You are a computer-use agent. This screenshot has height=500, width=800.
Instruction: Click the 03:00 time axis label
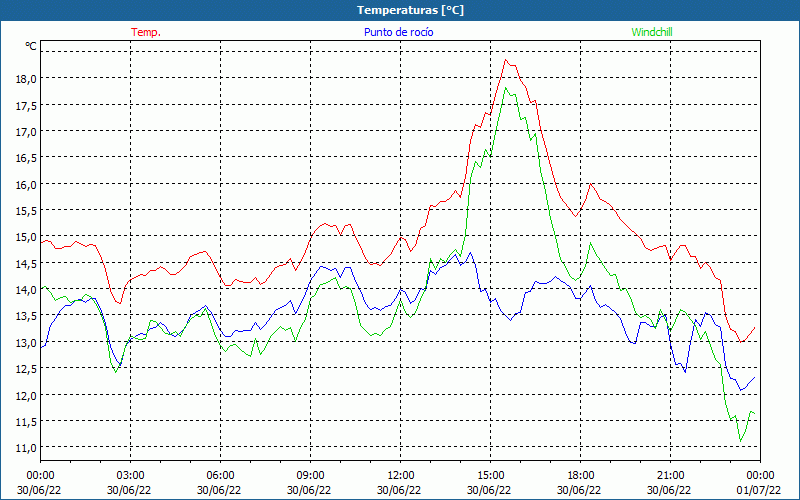coord(131,476)
